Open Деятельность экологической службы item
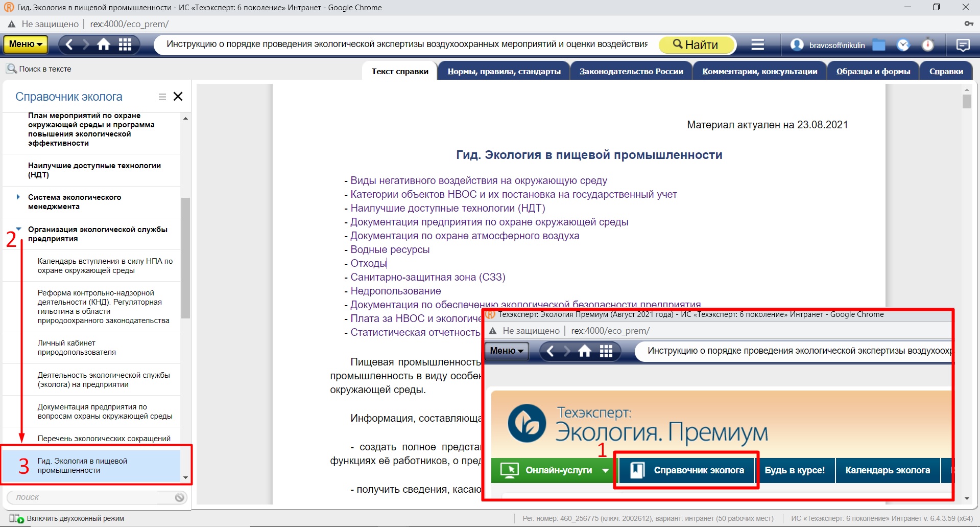 pyautogui.click(x=91, y=380)
